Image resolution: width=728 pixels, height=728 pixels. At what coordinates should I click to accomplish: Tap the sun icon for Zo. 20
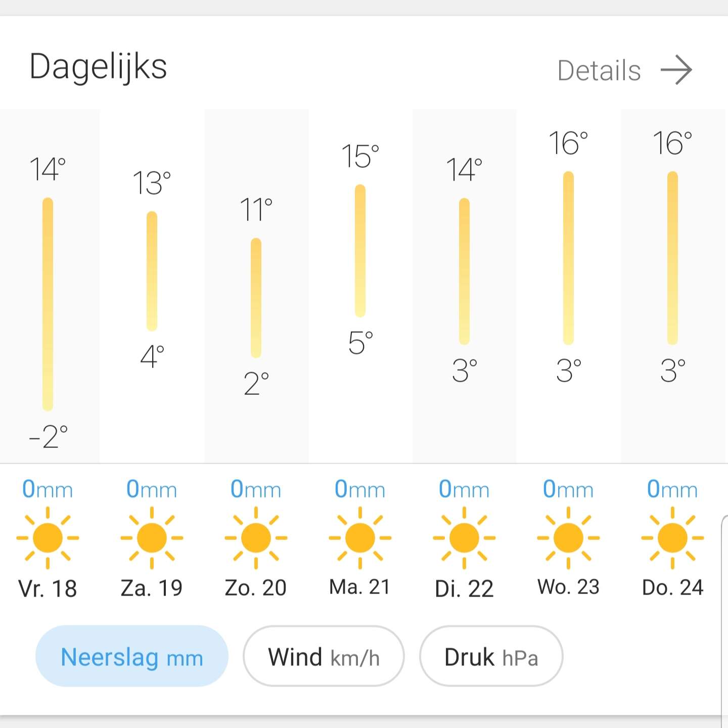pyautogui.click(x=256, y=538)
